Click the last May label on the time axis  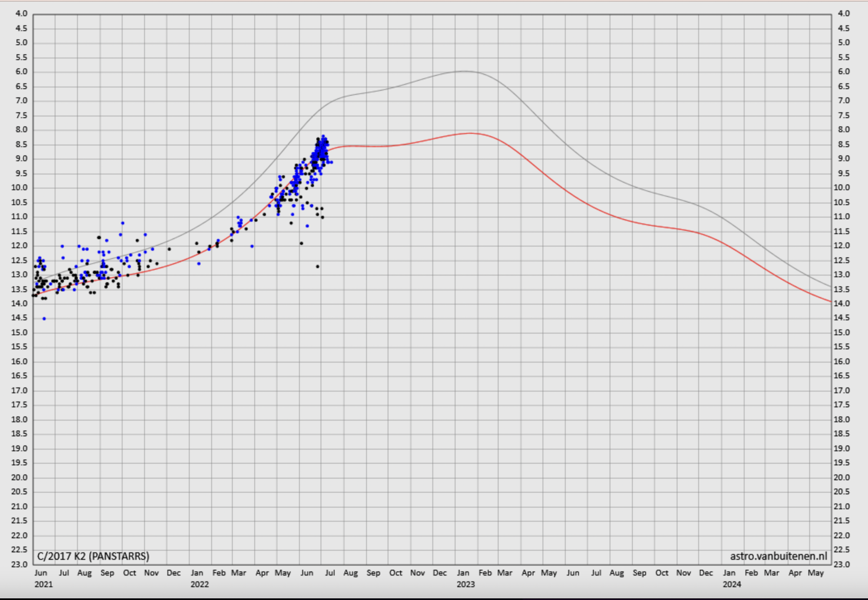pos(816,573)
